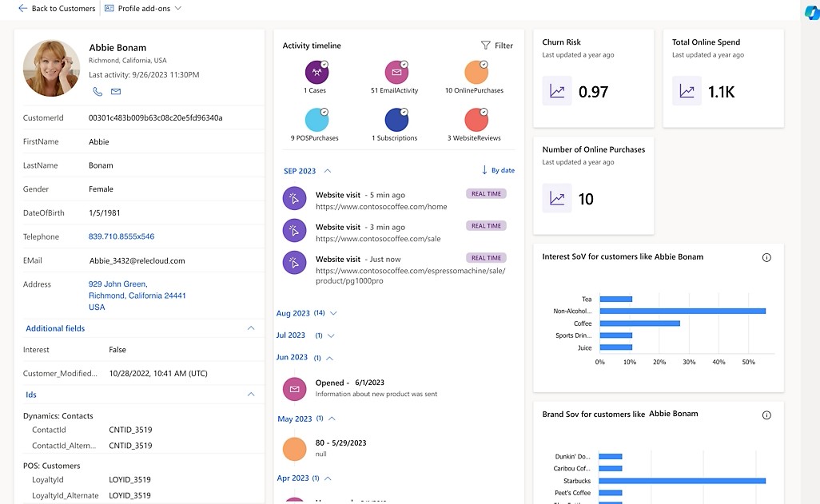Click the Non-Alcohol bar in Interest chart

tap(682, 311)
